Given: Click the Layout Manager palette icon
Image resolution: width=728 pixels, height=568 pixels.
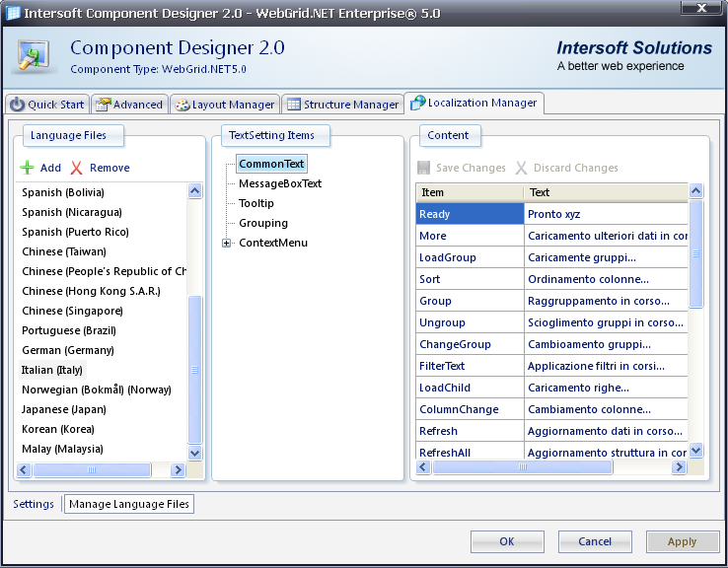Looking at the screenshot, I should (182, 105).
